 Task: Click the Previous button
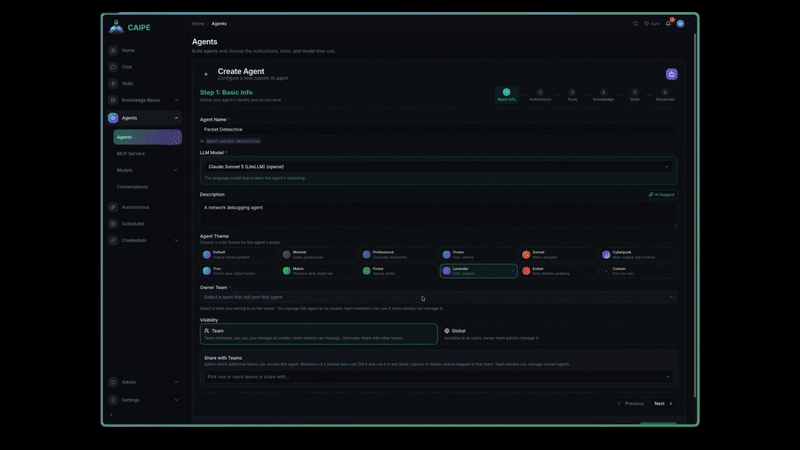(x=631, y=403)
